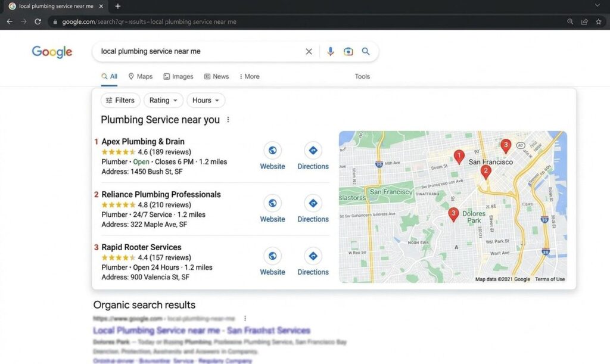Viewport: 610px width, 364px height.
Task: Click 'Address: 1450 Bush St, SF' text
Action: click(x=142, y=172)
